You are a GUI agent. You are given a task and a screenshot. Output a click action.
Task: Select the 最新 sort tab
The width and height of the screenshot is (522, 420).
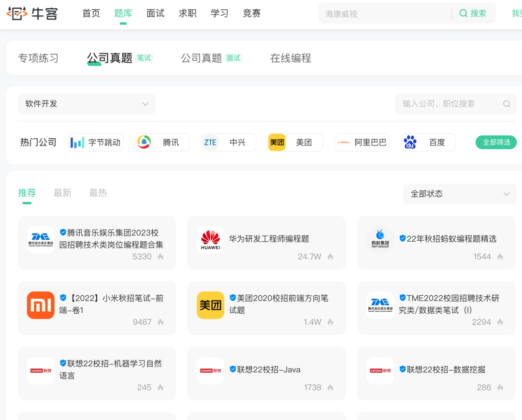pos(62,193)
